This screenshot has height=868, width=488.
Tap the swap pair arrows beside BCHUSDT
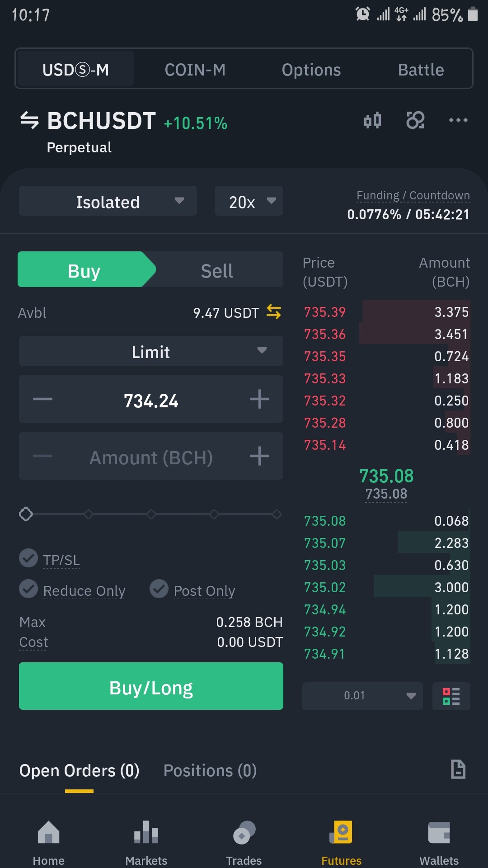[30, 120]
